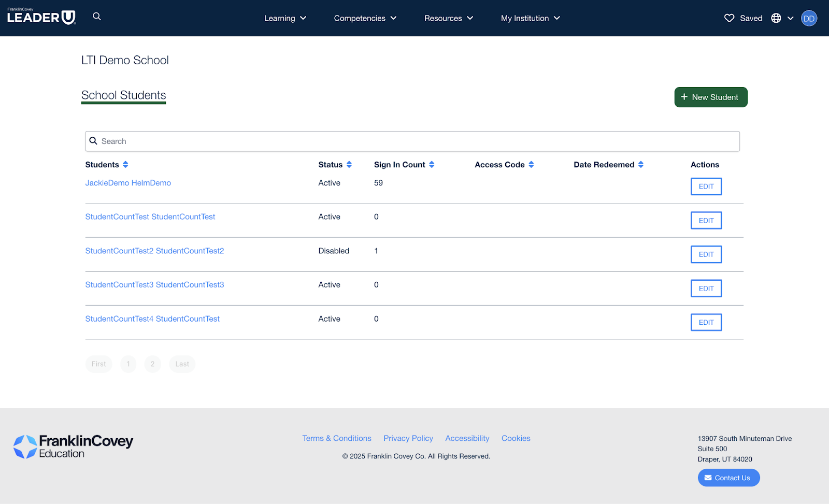This screenshot has height=504, width=829.
Task: Sort by Sign In Count arrows
Action: (432, 165)
